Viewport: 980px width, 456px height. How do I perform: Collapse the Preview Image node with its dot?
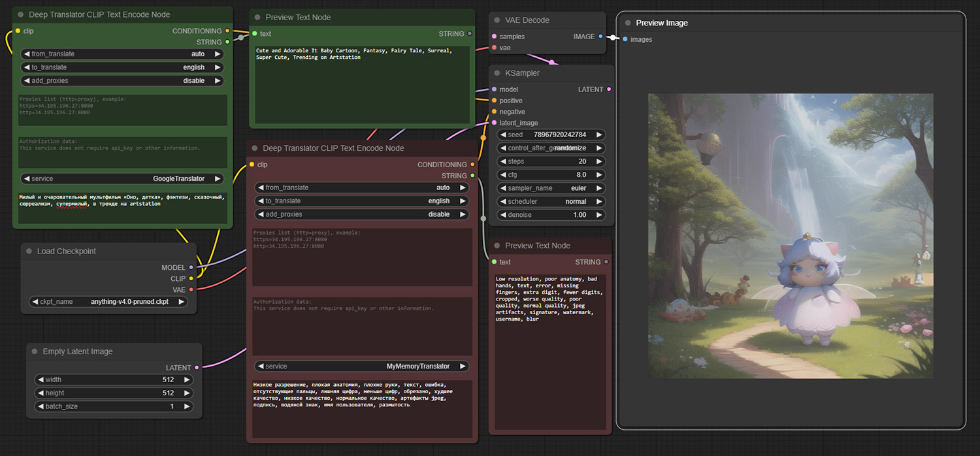click(x=628, y=23)
